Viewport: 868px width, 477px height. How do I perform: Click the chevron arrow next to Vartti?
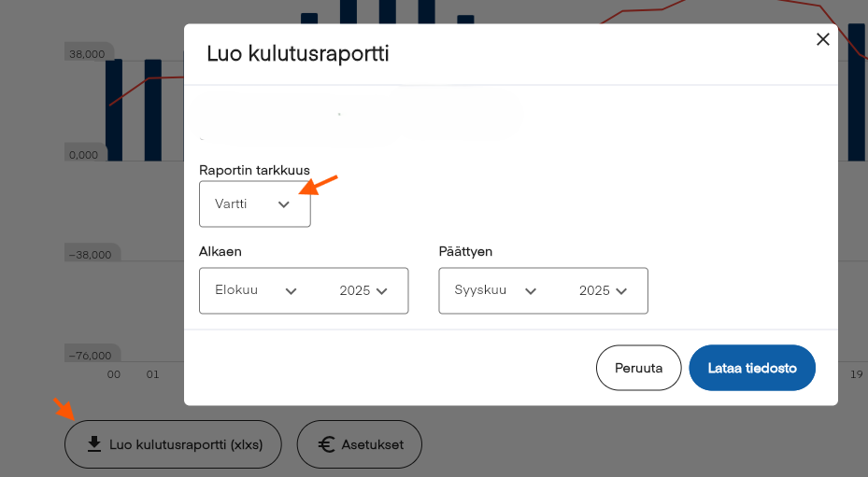pyautogui.click(x=284, y=204)
